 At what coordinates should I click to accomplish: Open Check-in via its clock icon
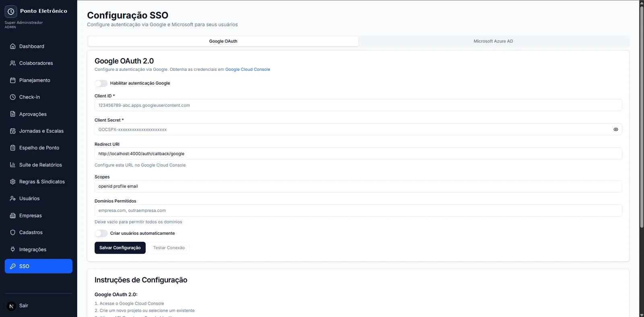click(13, 97)
